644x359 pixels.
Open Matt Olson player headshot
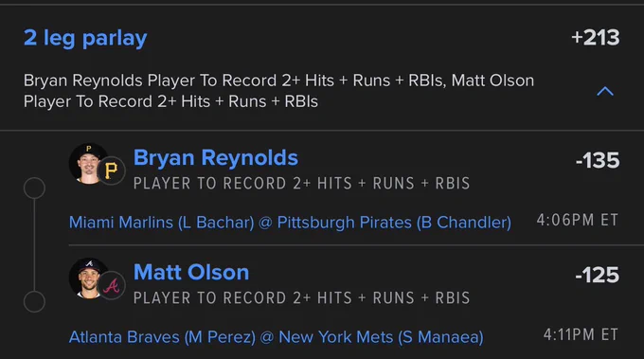pos(87,278)
